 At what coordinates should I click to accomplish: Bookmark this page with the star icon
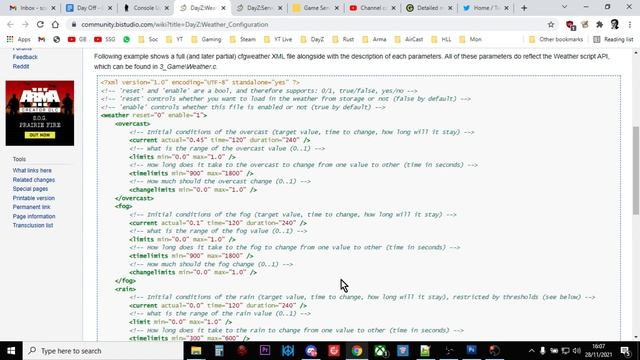tap(551, 24)
